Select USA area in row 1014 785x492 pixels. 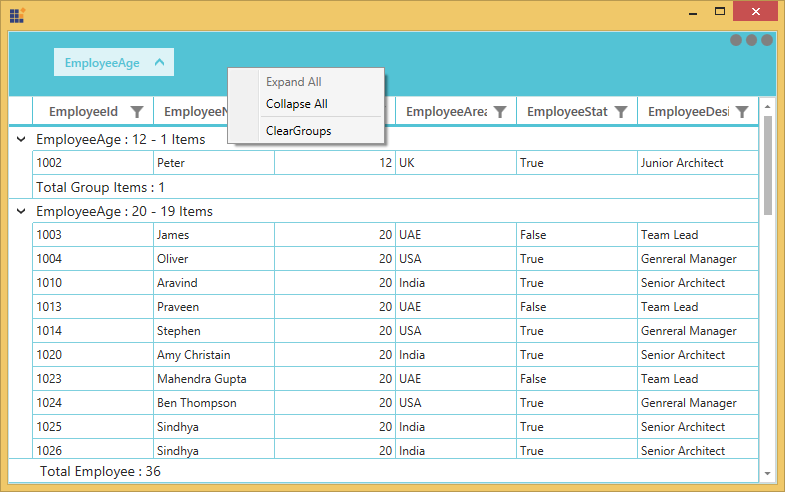456,331
